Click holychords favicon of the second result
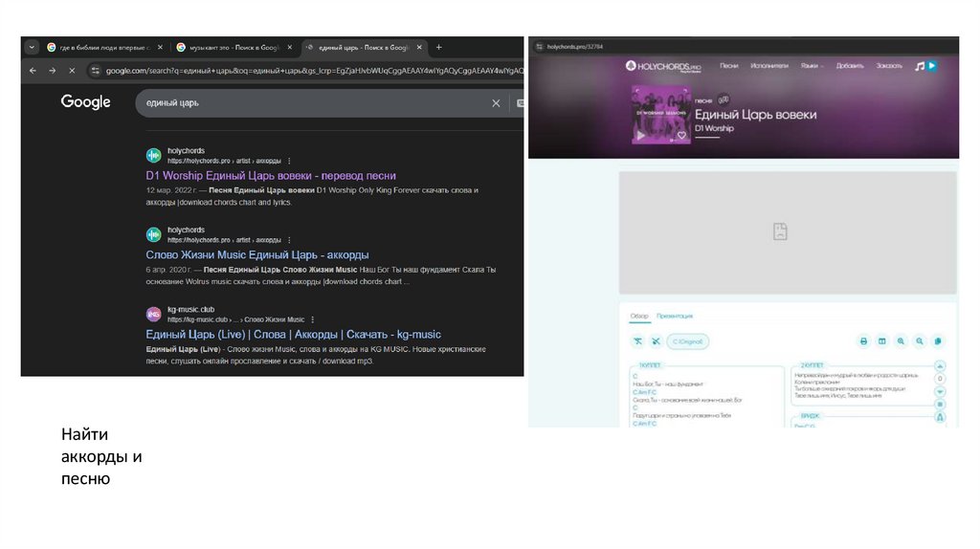 click(x=154, y=235)
